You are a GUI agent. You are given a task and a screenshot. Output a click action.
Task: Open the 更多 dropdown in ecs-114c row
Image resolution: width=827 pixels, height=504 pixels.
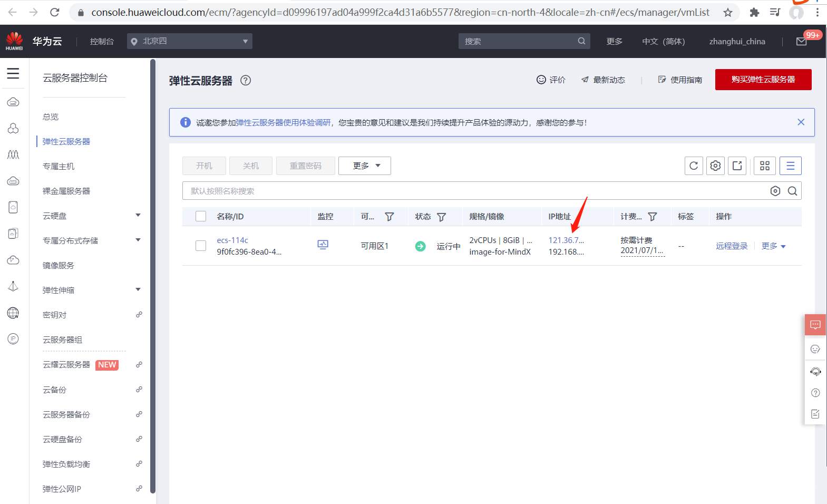(774, 246)
